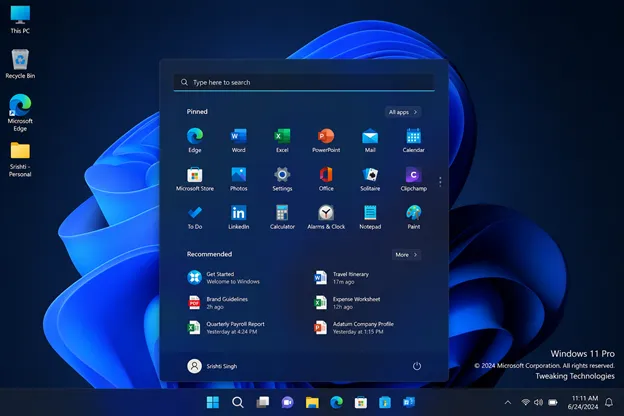Image resolution: width=624 pixels, height=416 pixels.
Task: Open Task View on the taskbar
Action: (x=263, y=402)
